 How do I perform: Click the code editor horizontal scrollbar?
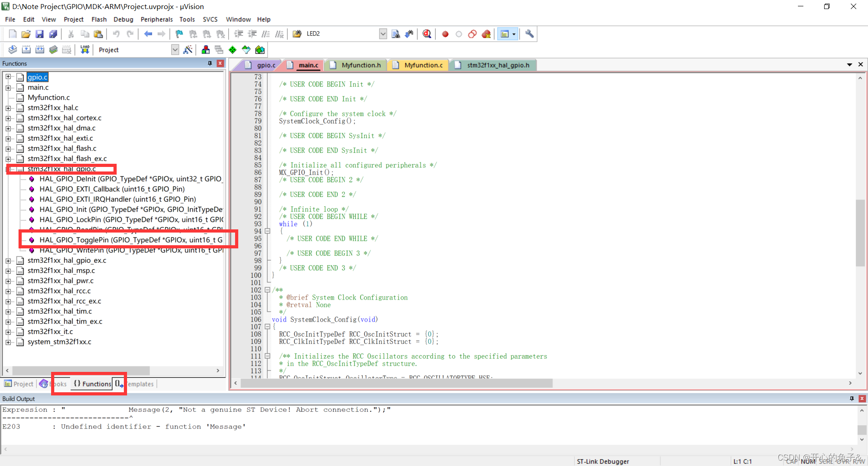click(x=397, y=383)
